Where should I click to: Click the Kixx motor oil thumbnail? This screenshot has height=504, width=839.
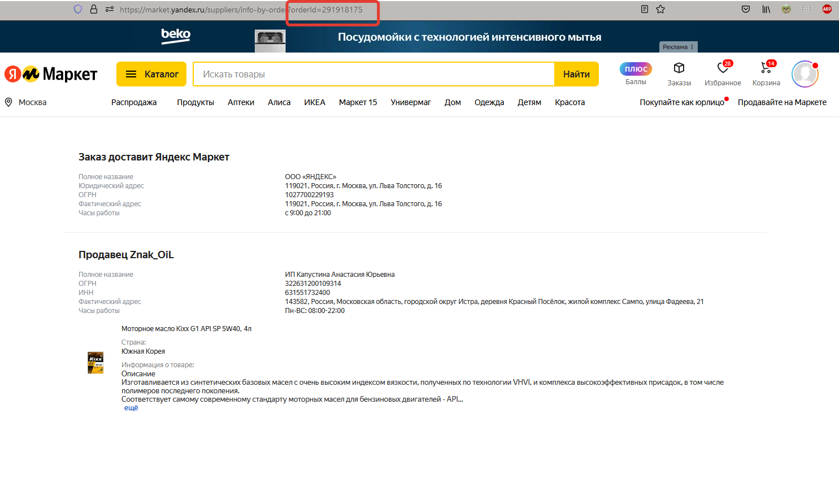[95, 363]
